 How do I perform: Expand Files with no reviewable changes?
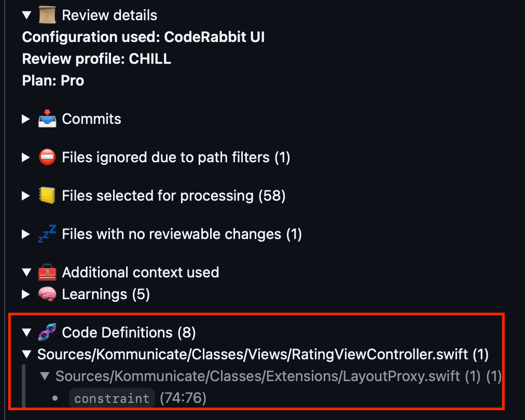tap(26, 233)
